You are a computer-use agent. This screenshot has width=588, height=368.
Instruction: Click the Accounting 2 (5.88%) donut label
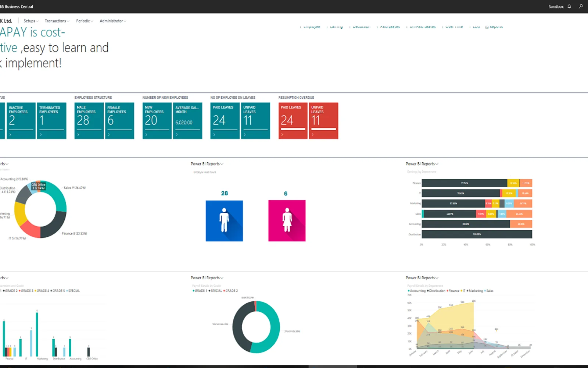point(14,179)
